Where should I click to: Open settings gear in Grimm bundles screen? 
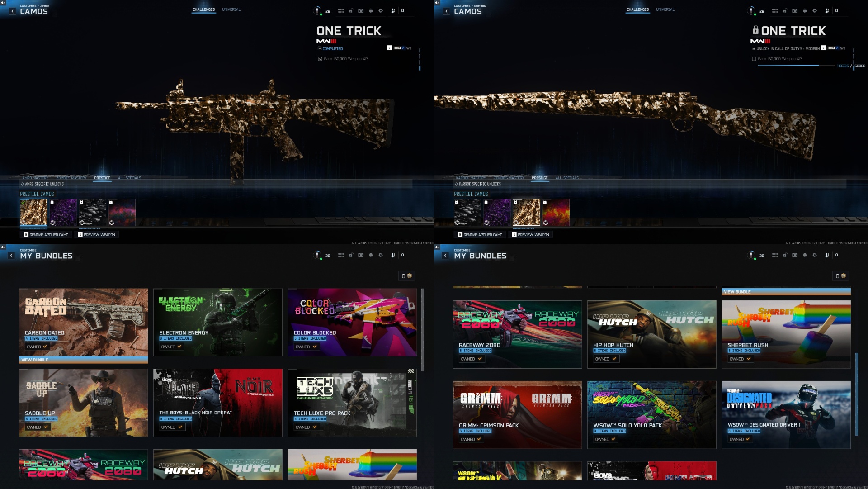(815, 255)
